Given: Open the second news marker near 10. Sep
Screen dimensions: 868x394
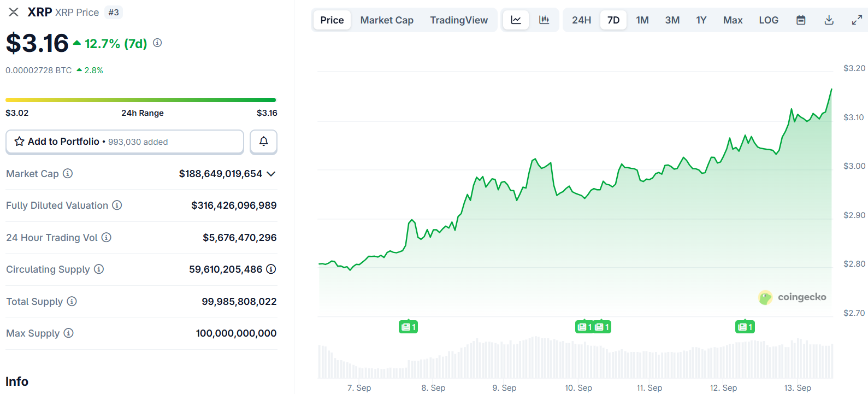Looking at the screenshot, I should coord(602,327).
